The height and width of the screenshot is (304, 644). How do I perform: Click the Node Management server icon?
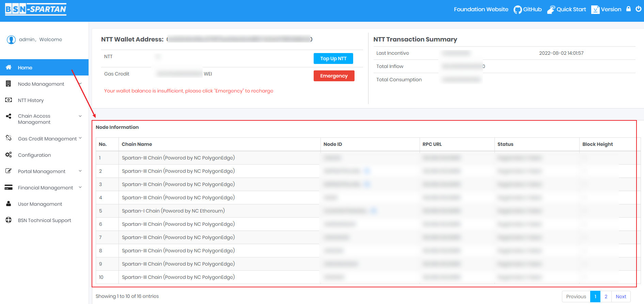pyautogui.click(x=9, y=84)
